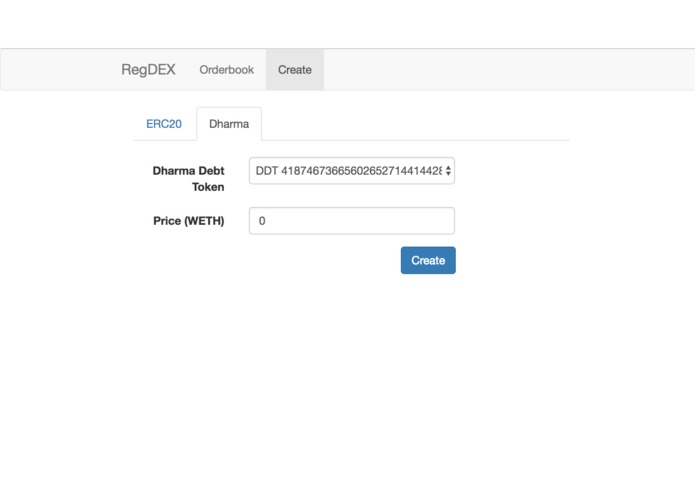This screenshot has height=494, width=695.
Task: Open the RegDEX brand link
Action: 148,70
